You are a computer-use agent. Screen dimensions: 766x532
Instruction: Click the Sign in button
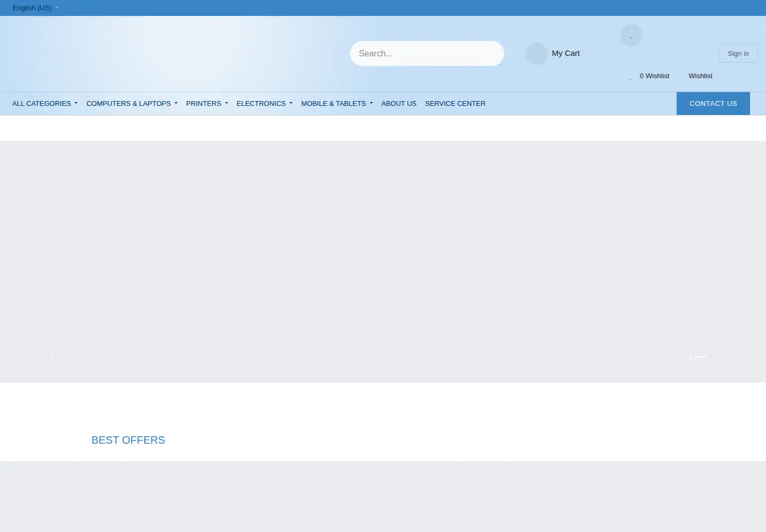point(738,53)
